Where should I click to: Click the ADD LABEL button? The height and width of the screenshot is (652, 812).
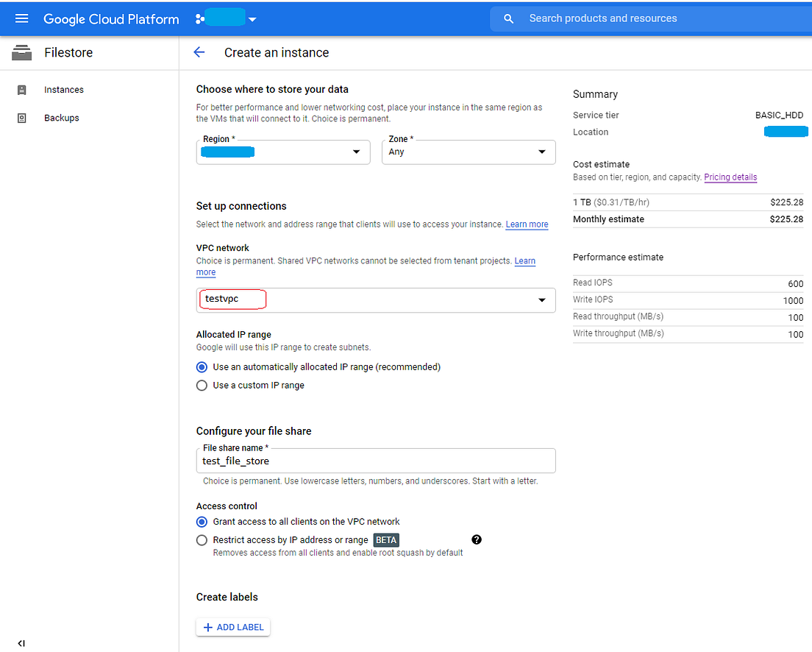(232, 626)
